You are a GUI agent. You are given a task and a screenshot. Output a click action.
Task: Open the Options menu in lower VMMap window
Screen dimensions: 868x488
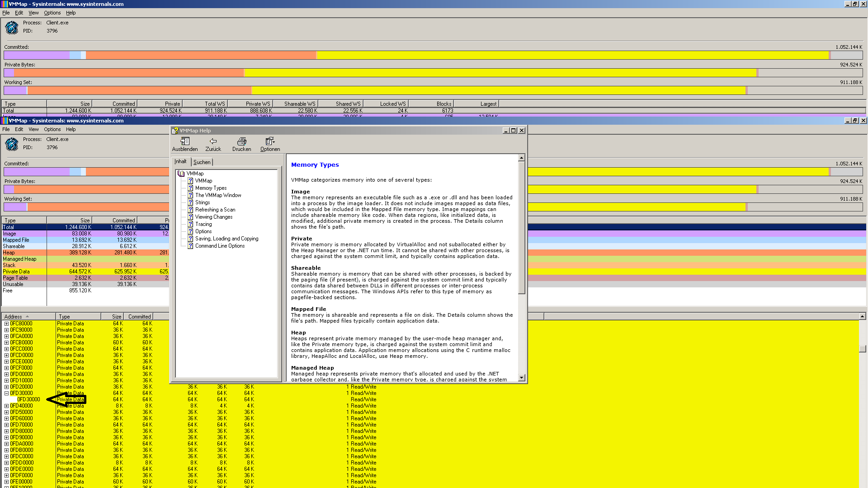click(52, 129)
